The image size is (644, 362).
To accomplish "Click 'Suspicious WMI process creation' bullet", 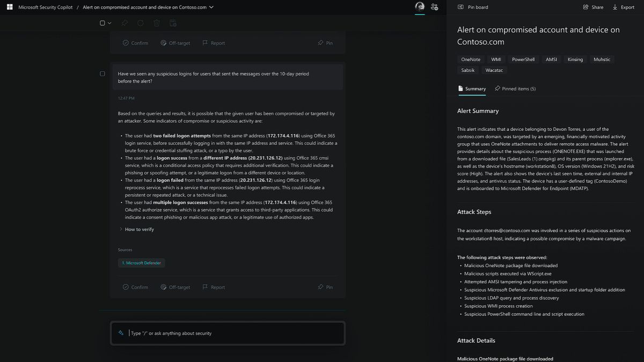I will (x=499, y=306).
